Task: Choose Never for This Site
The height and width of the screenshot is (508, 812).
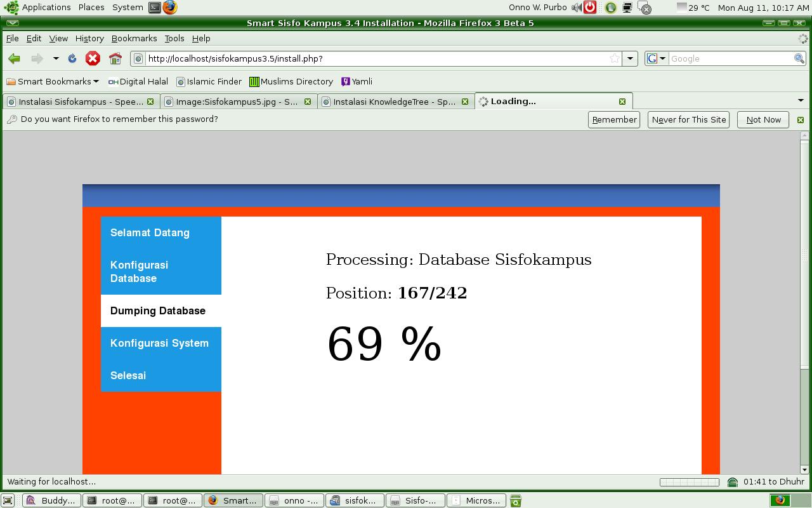Action: pyautogui.click(x=688, y=119)
